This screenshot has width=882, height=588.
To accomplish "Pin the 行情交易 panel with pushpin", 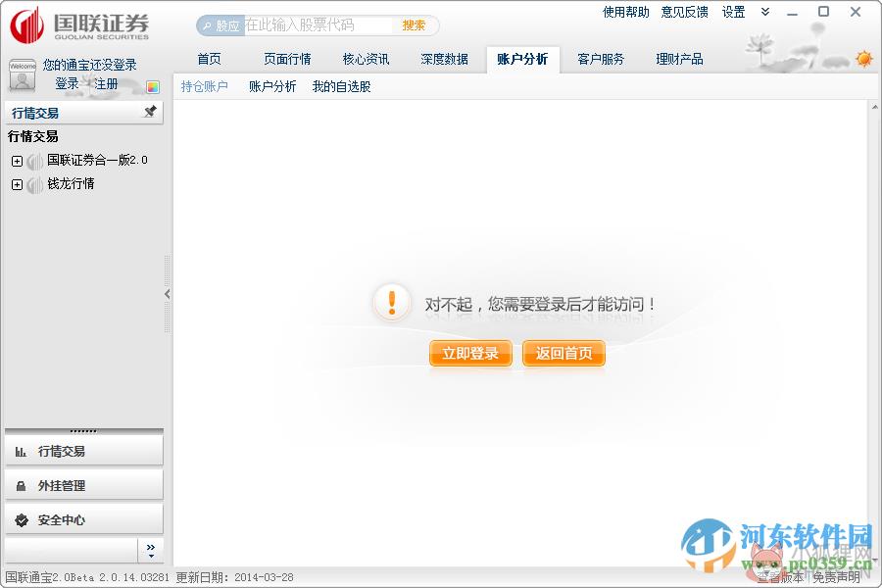I will click(150, 112).
